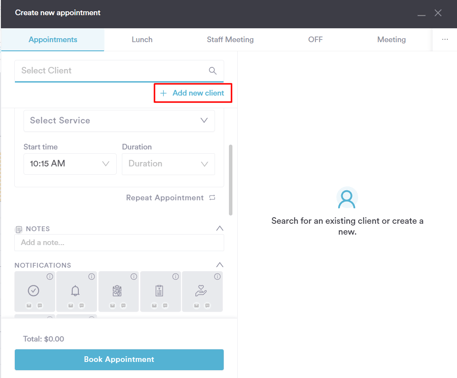Minimize the Create new appointment dialog

[421, 15]
